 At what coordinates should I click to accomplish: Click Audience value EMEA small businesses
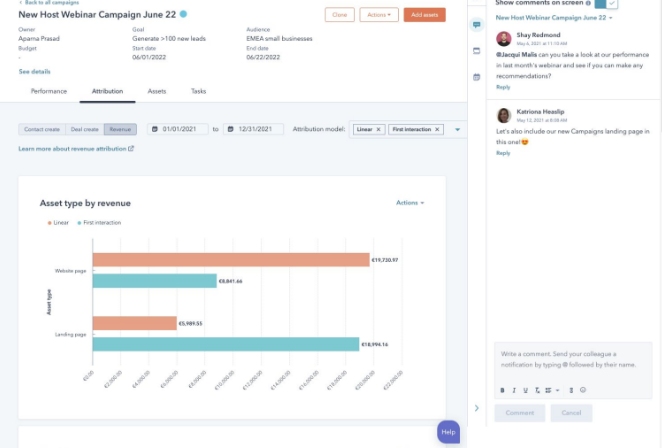[x=279, y=38]
